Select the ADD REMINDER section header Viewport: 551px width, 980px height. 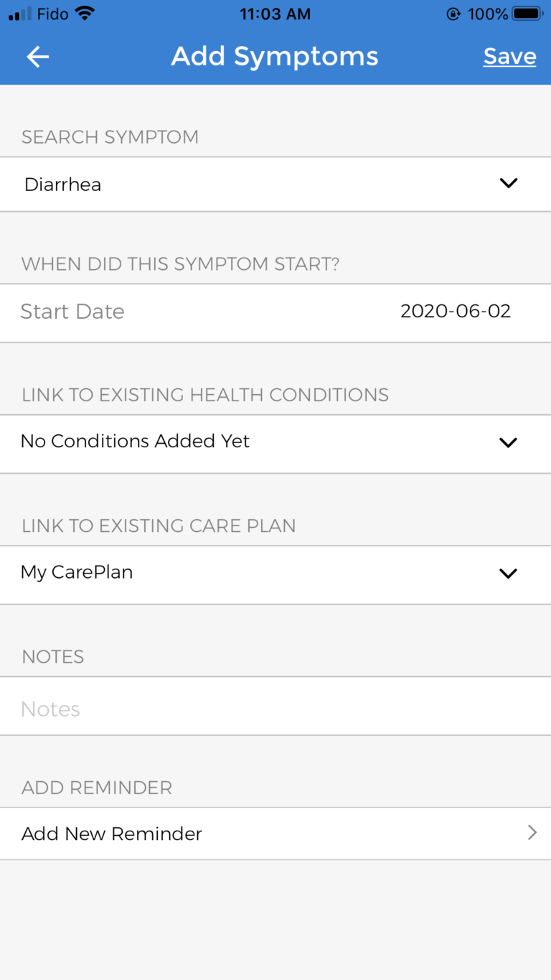click(x=96, y=787)
